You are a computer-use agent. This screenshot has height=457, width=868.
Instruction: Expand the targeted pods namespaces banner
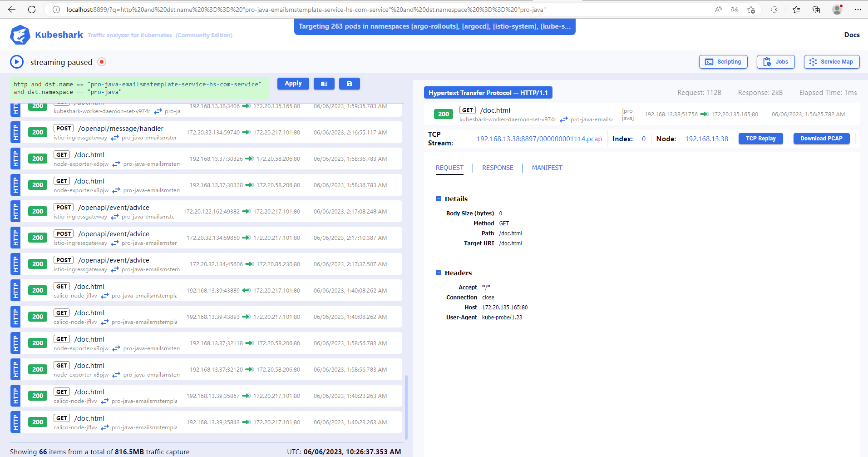[434, 26]
